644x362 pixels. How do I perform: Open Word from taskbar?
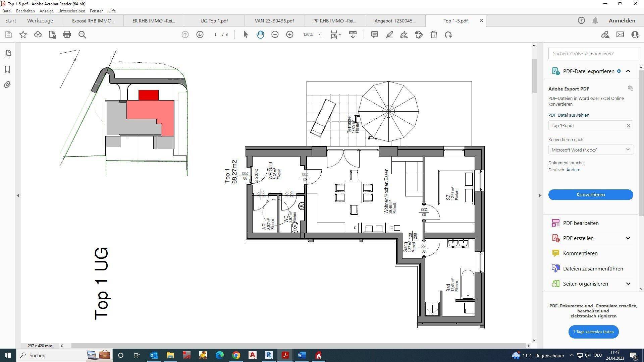pos(302,355)
